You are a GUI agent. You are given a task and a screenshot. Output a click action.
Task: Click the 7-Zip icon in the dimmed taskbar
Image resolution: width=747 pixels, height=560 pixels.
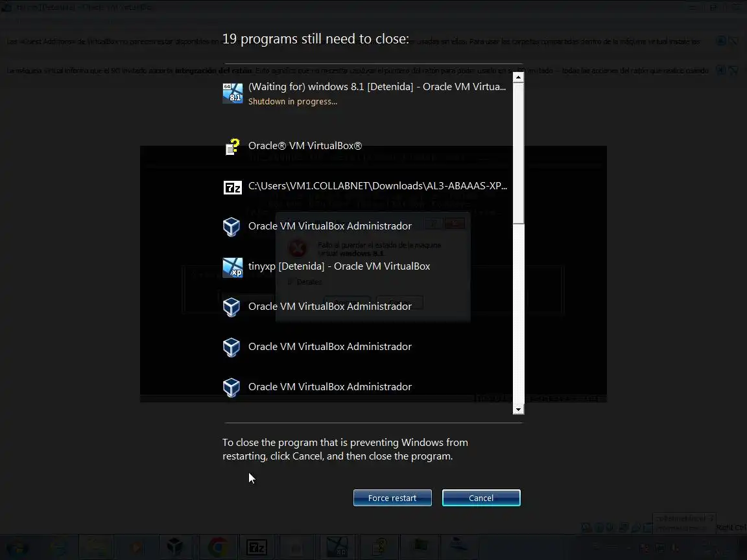point(256,548)
